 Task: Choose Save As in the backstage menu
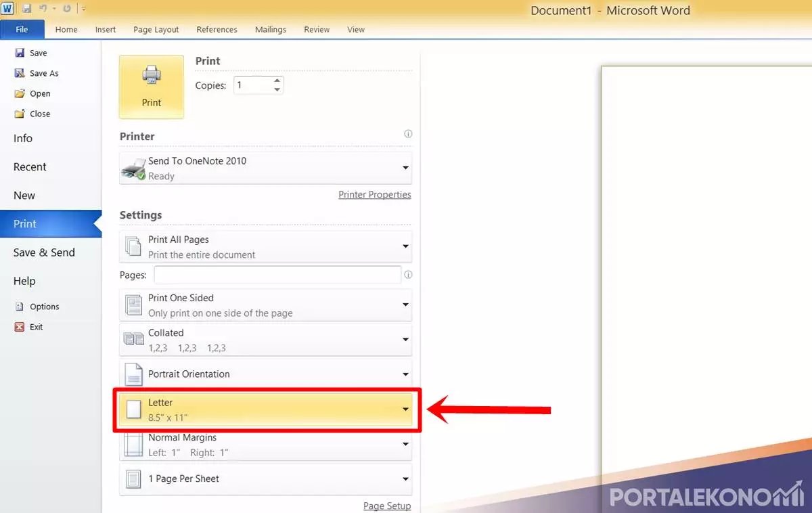(37, 73)
